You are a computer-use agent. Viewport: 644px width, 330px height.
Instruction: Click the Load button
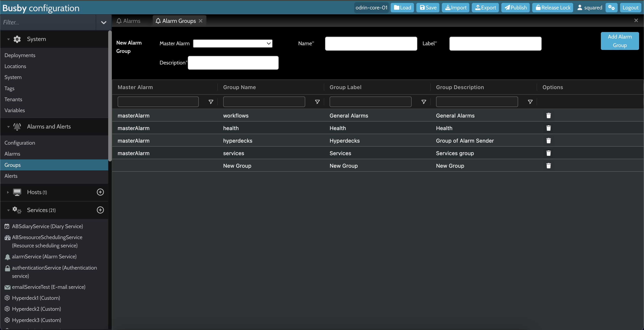coord(402,8)
